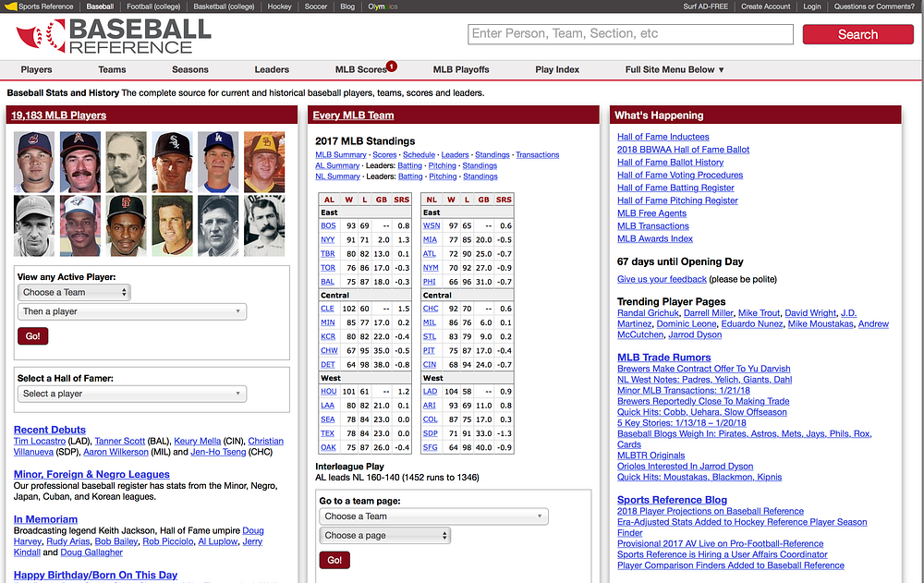This screenshot has height=583, width=924.
Task: Open the Seasons menu
Action: click(190, 69)
